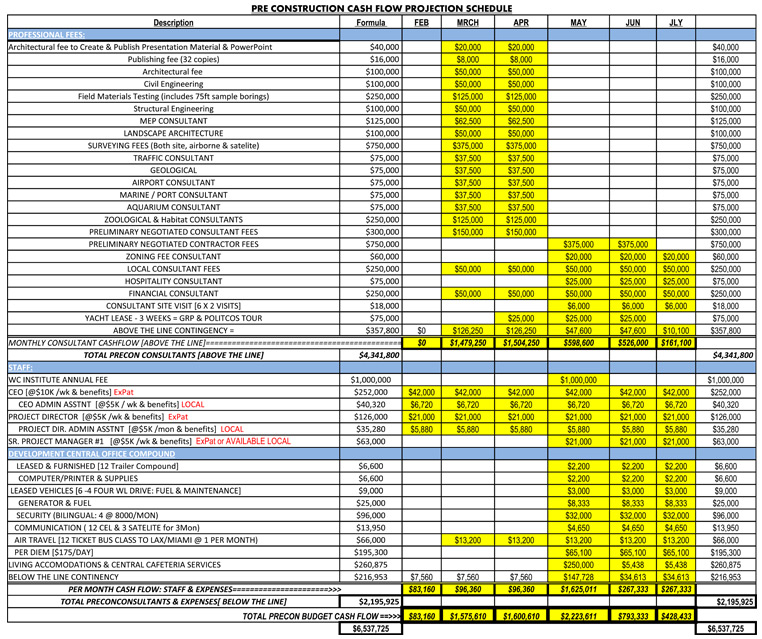Select Surveying Fees formula amount cell
Viewport: 762px width, 639px height.
(x=371, y=144)
